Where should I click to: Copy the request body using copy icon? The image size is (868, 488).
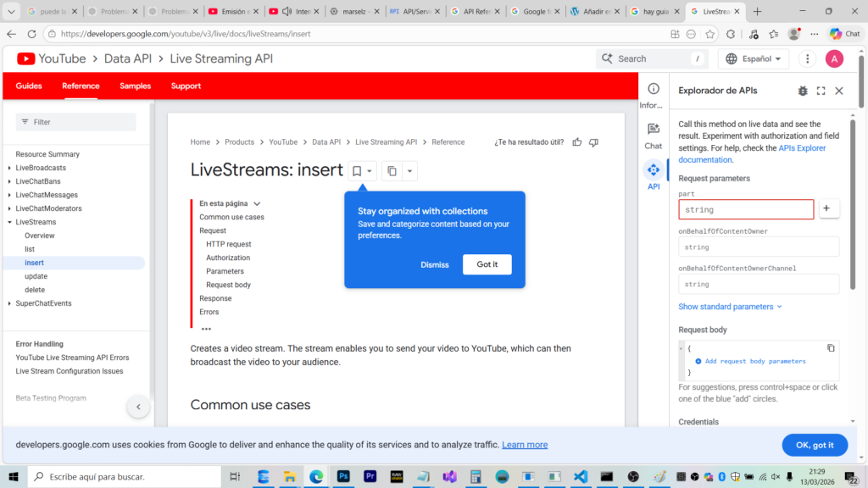(831, 348)
